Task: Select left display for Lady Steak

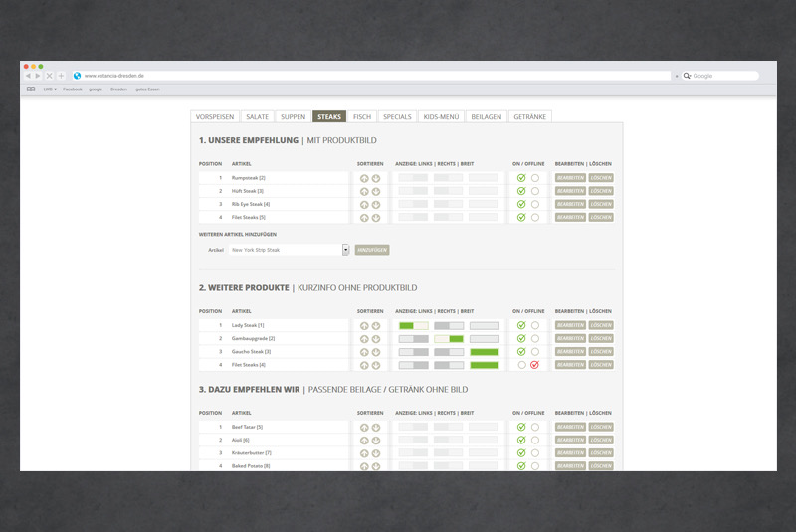Action: click(413, 325)
